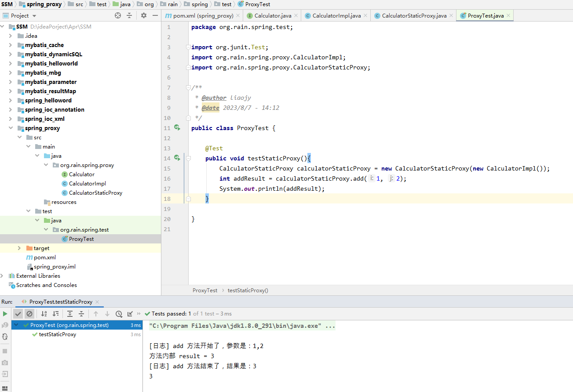Click the Rerun Failed Tests icon
This screenshot has width=573, height=392.
pyautogui.click(x=5, y=325)
